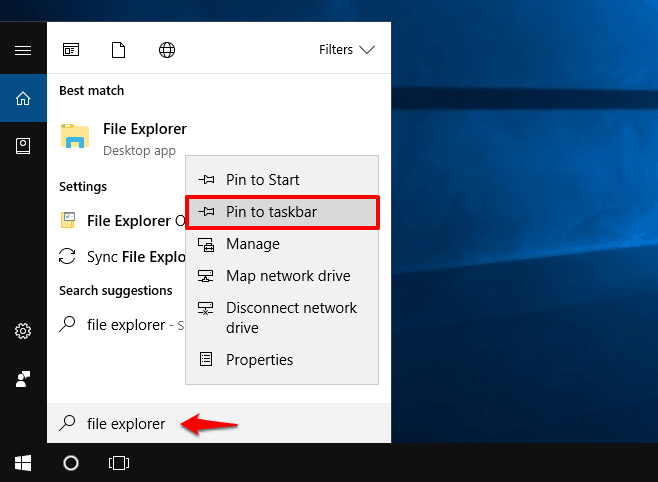Select the Home icon in sidebar
The width and height of the screenshot is (658, 482).
click(x=23, y=98)
